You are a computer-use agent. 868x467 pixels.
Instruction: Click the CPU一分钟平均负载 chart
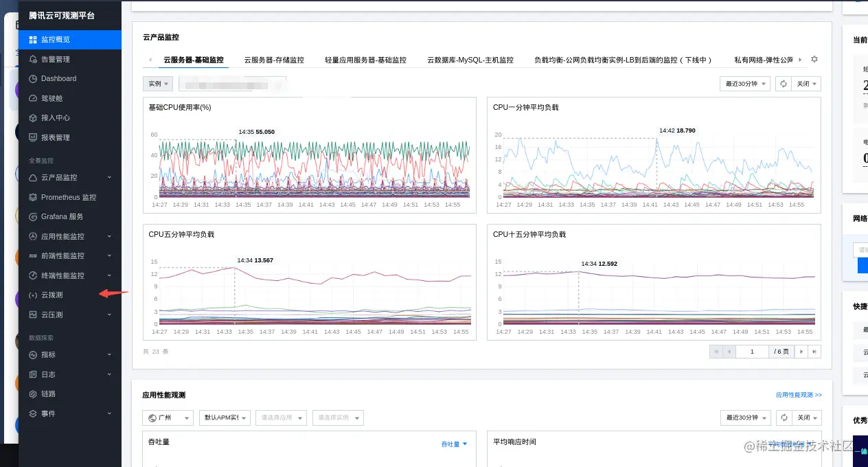(654, 155)
